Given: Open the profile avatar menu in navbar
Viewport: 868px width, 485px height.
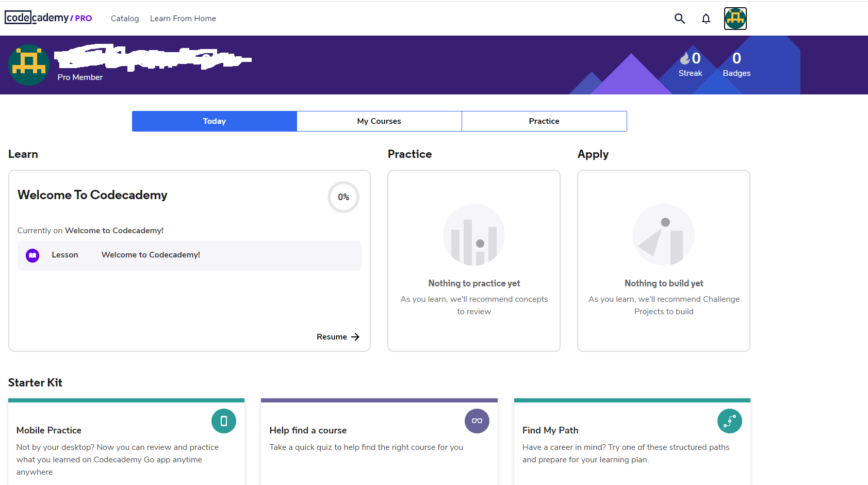Looking at the screenshot, I should point(735,19).
